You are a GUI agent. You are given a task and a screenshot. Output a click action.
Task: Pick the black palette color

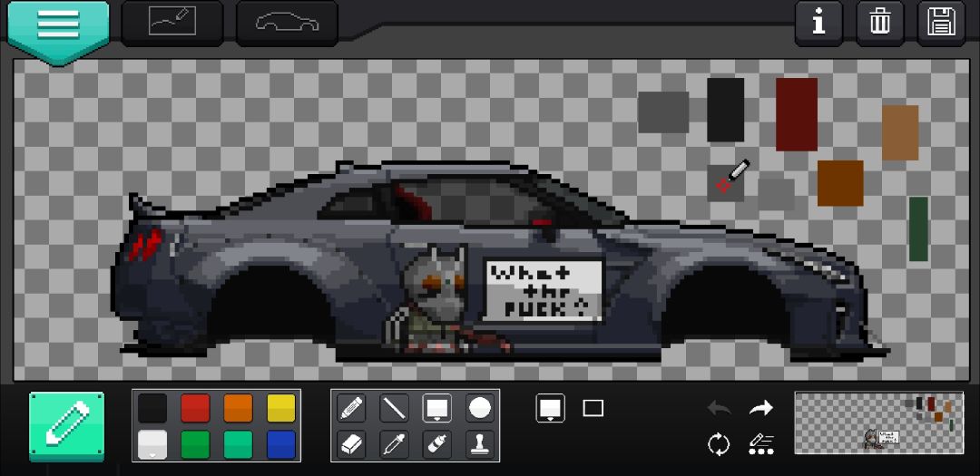[x=152, y=408]
